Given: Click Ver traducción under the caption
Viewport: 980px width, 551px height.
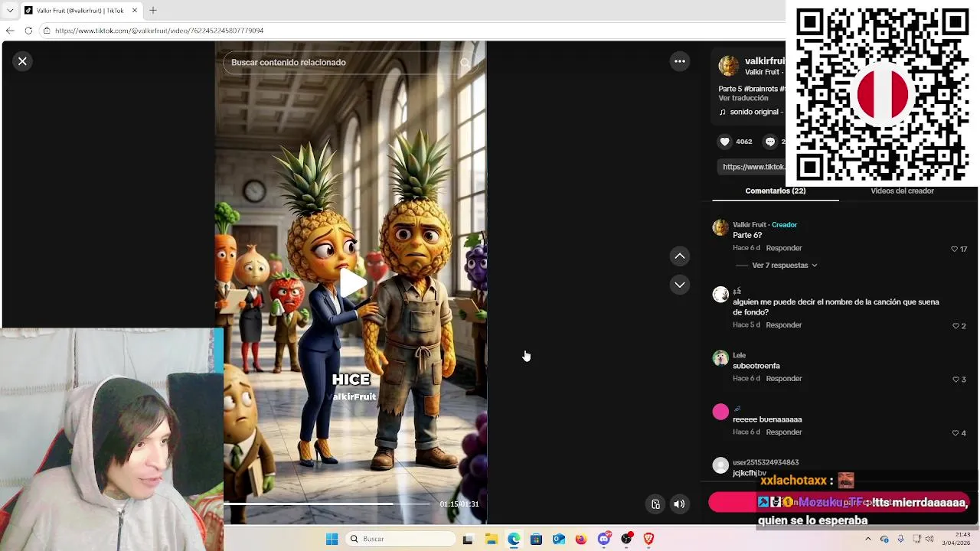Looking at the screenshot, I should (743, 98).
